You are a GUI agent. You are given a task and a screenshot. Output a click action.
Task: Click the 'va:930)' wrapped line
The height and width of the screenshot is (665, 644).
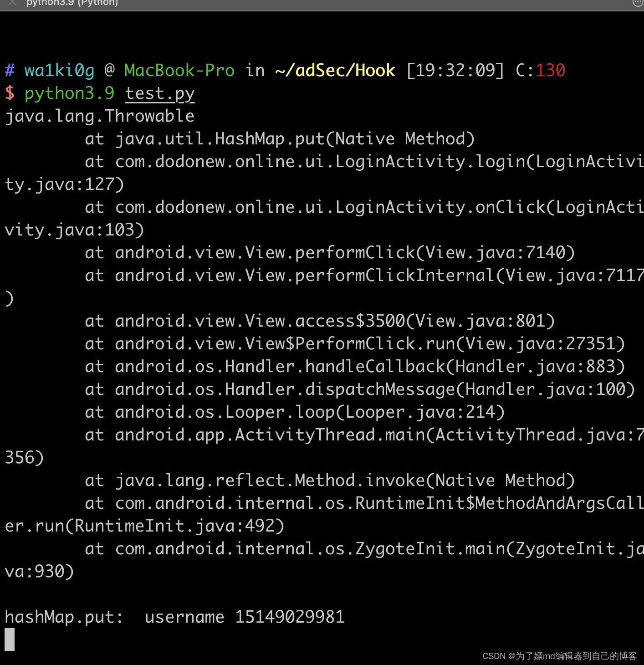(39, 572)
